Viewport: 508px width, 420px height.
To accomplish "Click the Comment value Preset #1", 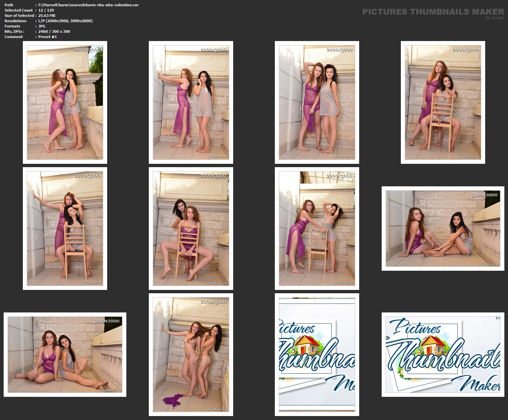I will pyautogui.click(x=47, y=37).
